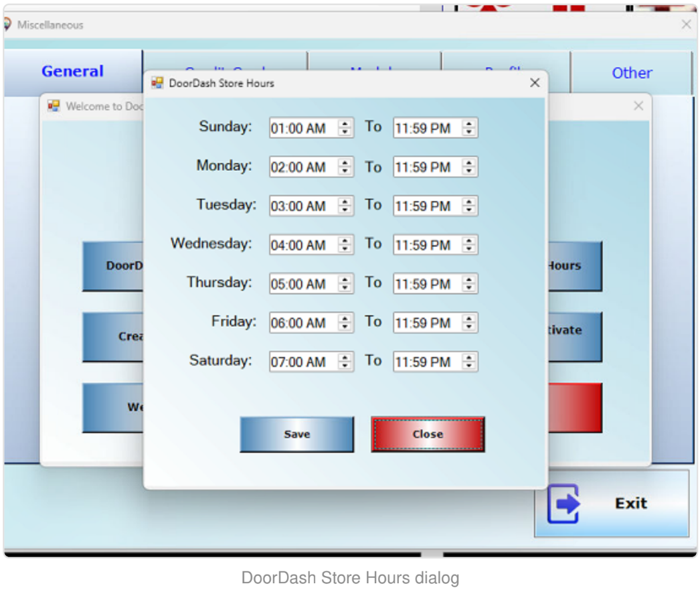700x592 pixels.
Task: Close the Miscellaneous window
Action: point(686,25)
